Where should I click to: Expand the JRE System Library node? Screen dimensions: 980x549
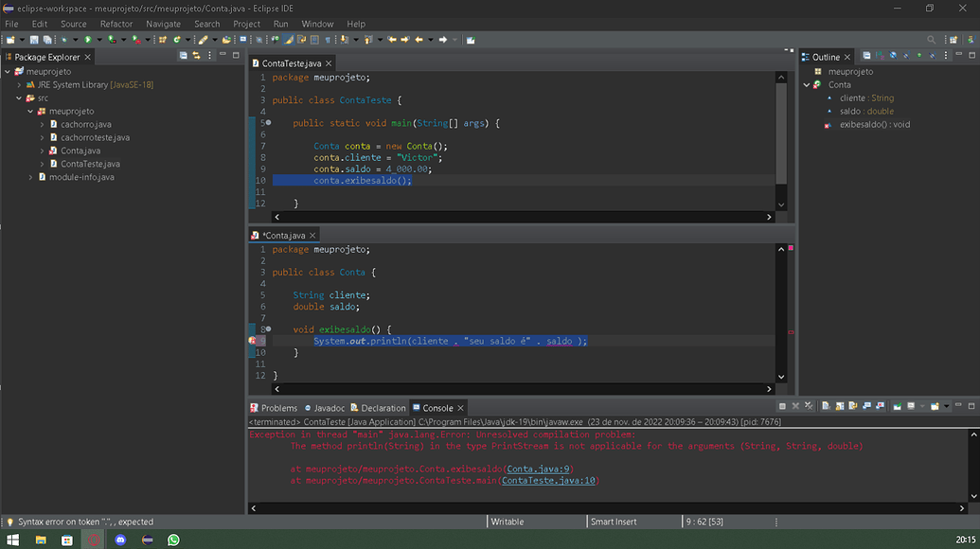[19, 85]
